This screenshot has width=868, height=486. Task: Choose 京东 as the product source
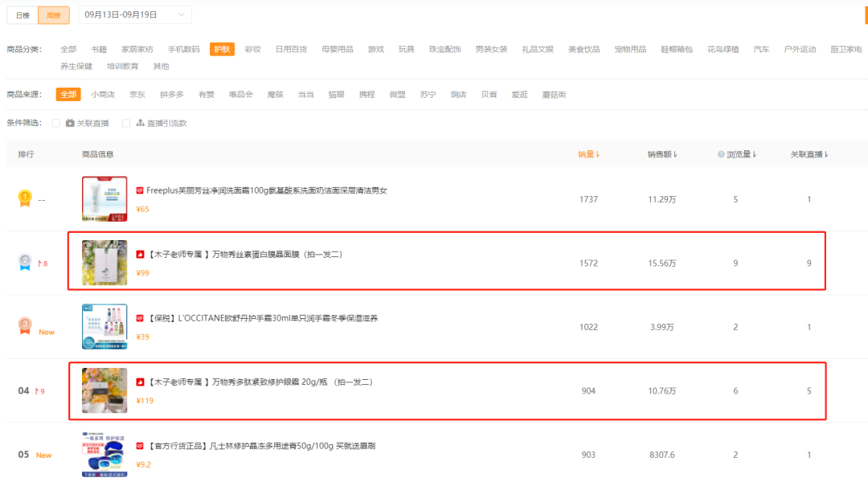pyautogui.click(x=137, y=95)
